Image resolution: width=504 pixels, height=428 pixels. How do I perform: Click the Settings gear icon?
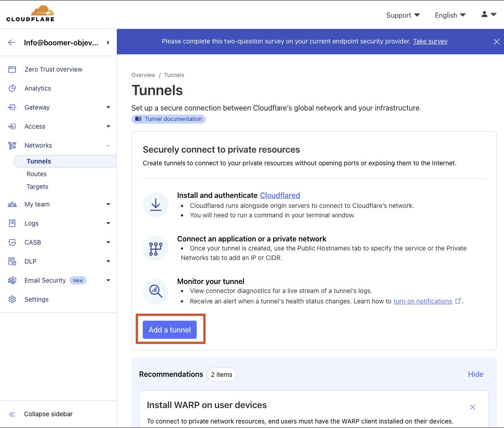[x=12, y=299]
